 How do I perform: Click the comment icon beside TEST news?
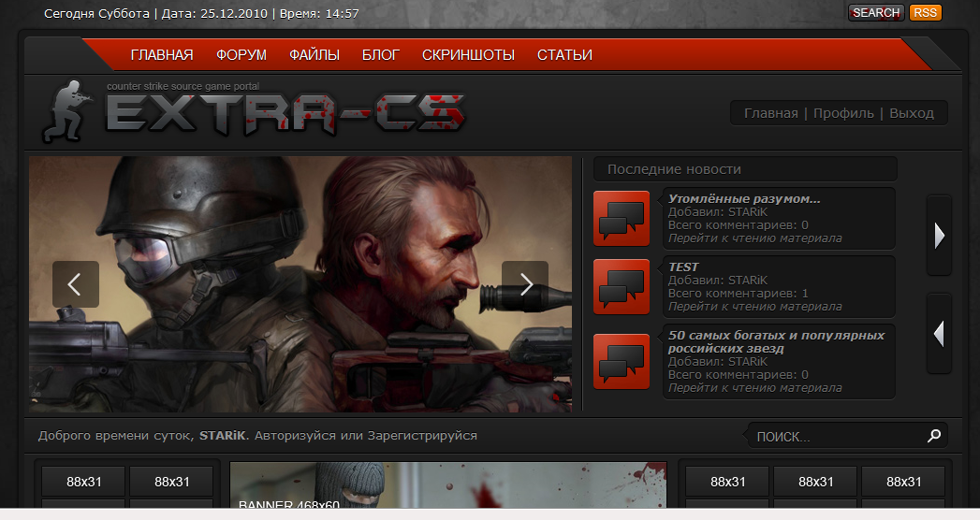coord(622,286)
